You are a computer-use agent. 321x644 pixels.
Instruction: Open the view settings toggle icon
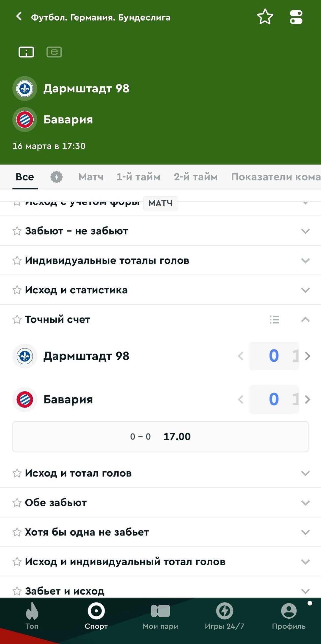click(x=296, y=17)
